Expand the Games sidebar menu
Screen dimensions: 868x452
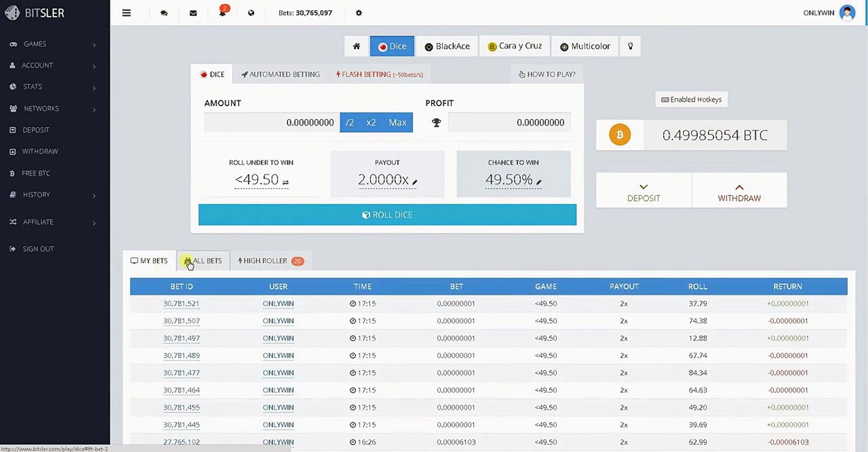point(53,44)
